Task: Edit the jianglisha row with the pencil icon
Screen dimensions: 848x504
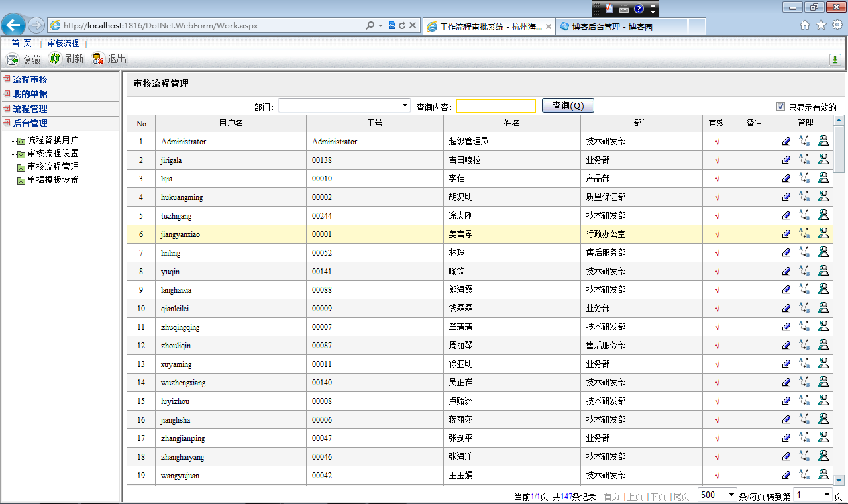Action: (x=786, y=419)
